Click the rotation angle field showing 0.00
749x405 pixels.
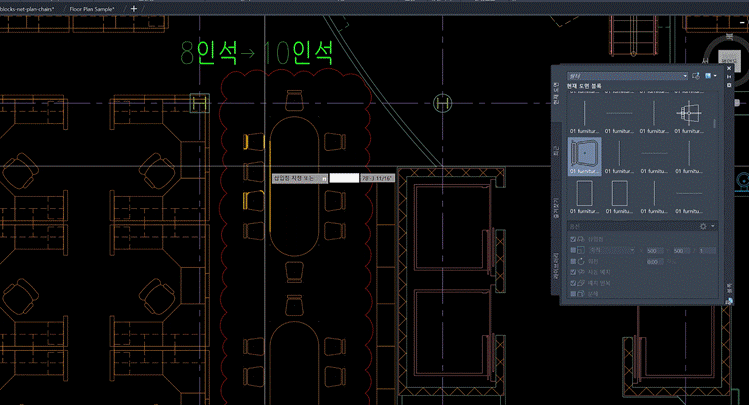[654, 262]
